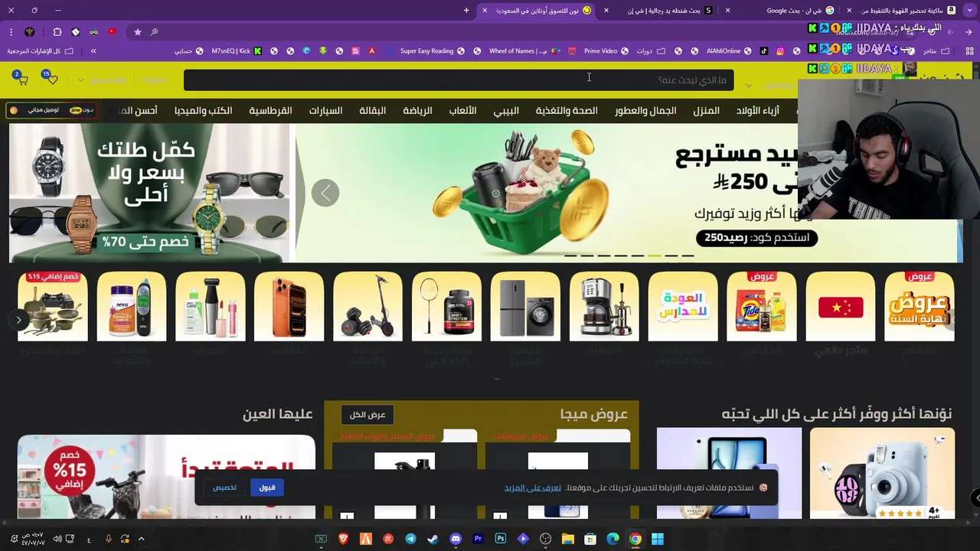
Task: Click the noon search field
Action: 459,80
